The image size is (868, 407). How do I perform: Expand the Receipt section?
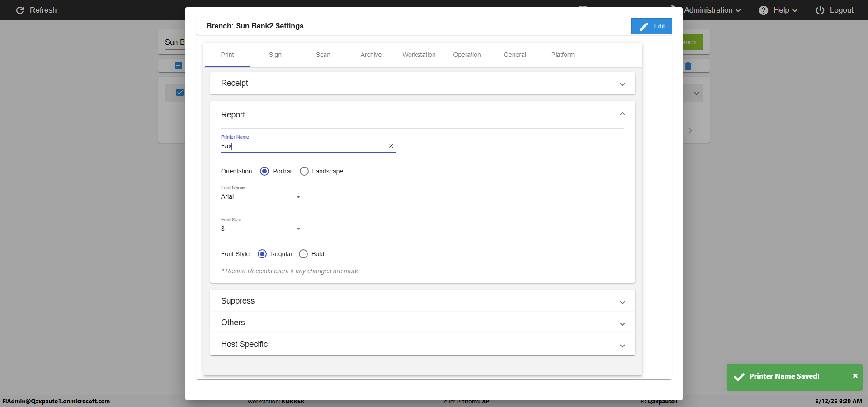(422, 84)
